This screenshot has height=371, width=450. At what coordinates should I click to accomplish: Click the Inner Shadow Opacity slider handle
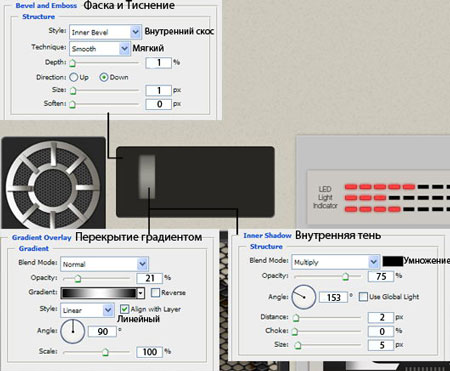tap(346, 276)
